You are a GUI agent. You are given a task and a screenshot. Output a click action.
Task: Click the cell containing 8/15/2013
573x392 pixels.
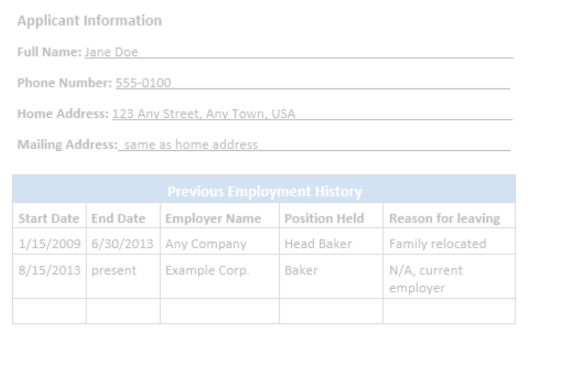click(49, 276)
